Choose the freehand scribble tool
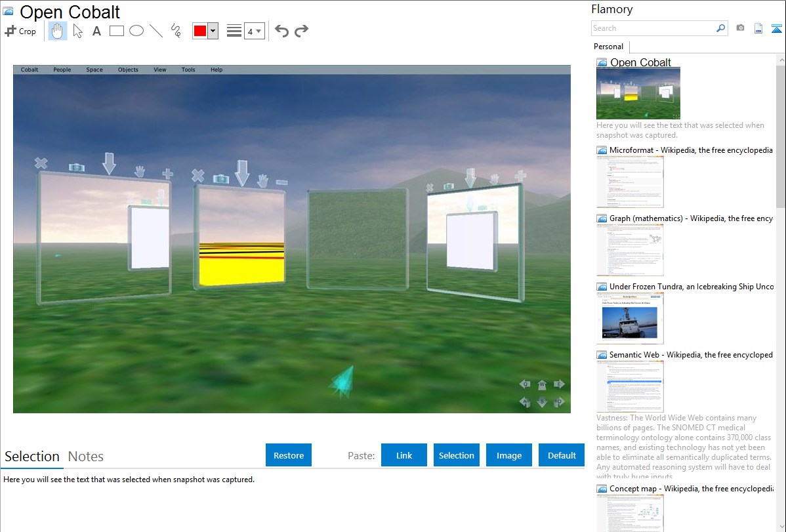Screen dimensions: 786x532 coord(176,31)
